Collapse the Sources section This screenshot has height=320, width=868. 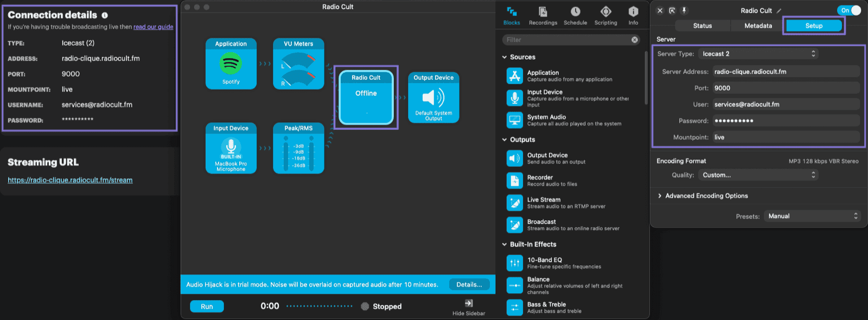(505, 57)
